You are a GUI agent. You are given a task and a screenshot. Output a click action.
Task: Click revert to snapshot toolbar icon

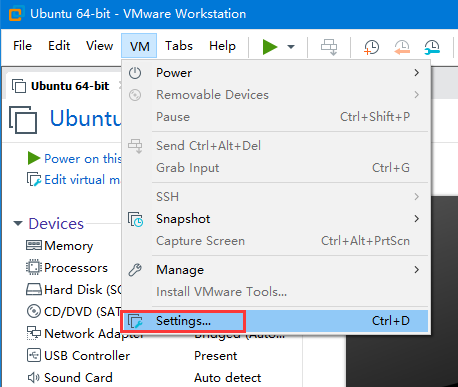402,47
